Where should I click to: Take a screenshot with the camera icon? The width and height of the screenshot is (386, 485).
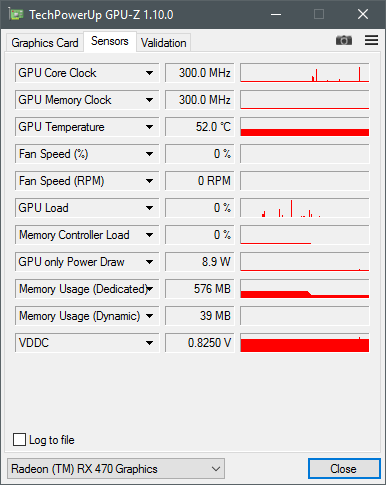tap(344, 40)
